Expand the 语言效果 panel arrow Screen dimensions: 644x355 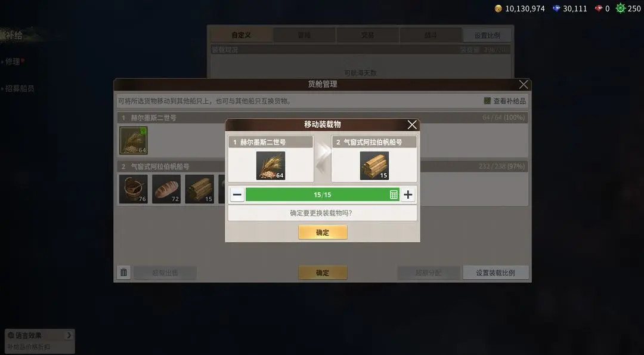pos(69,335)
